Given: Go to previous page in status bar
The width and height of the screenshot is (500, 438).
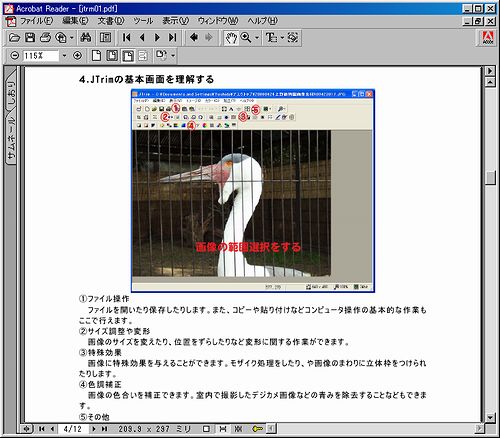Looking at the screenshot, I should pos(52,429).
